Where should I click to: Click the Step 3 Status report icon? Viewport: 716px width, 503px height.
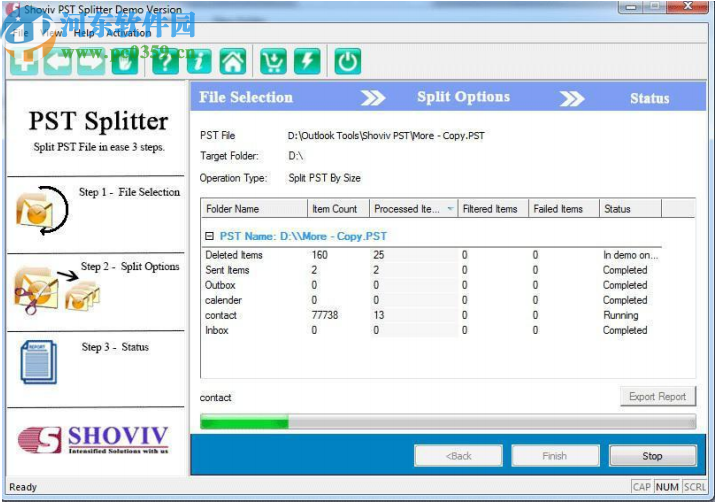point(39,362)
